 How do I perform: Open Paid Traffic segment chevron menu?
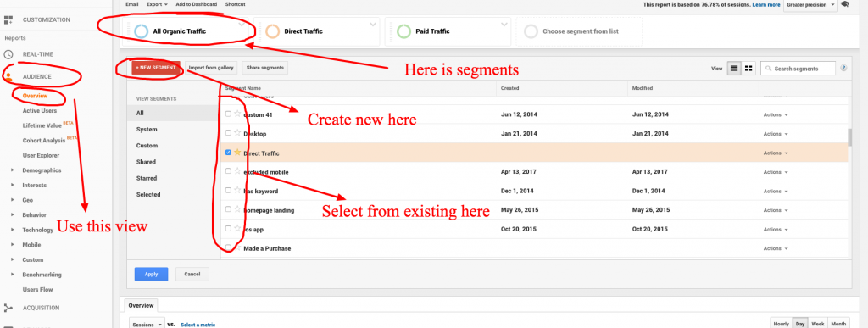[504, 25]
